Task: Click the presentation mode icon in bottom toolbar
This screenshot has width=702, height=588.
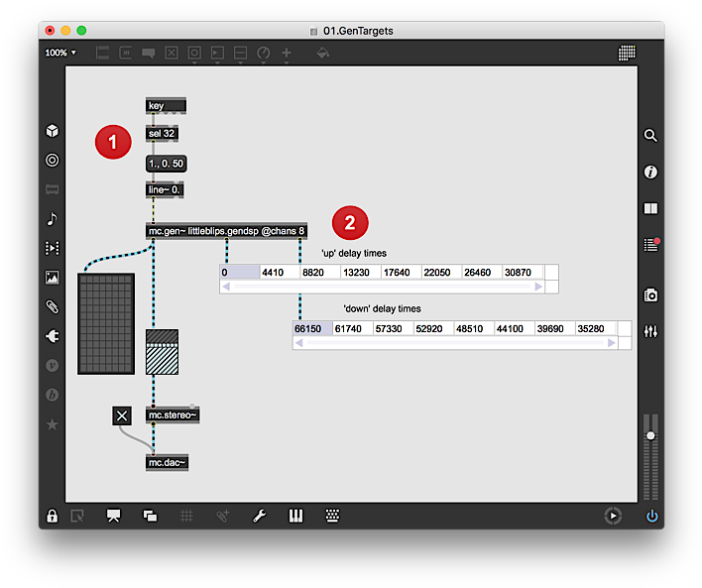Action: click(x=114, y=516)
